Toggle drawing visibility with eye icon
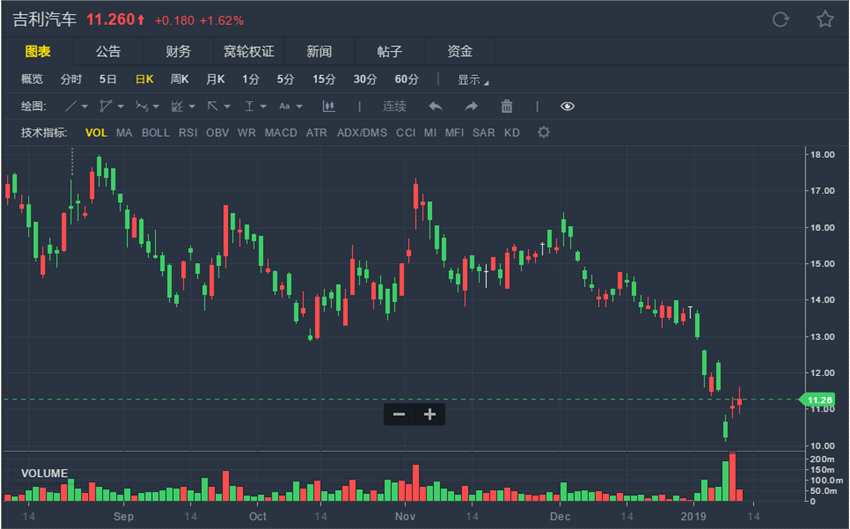 point(568,106)
